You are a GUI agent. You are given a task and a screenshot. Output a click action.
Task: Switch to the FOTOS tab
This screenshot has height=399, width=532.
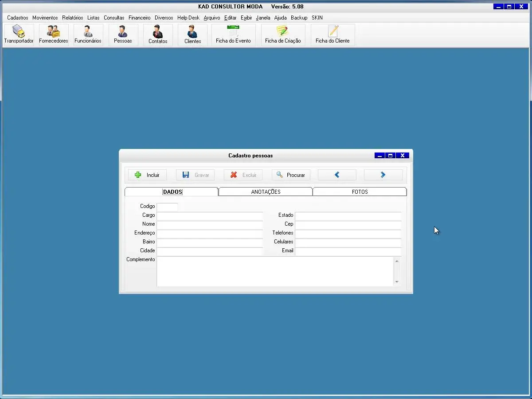coord(360,192)
